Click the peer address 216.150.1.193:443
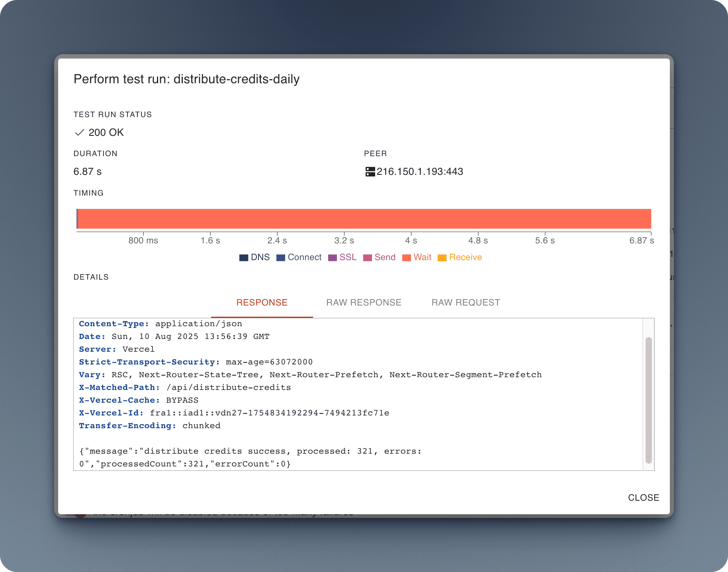 [x=420, y=172]
